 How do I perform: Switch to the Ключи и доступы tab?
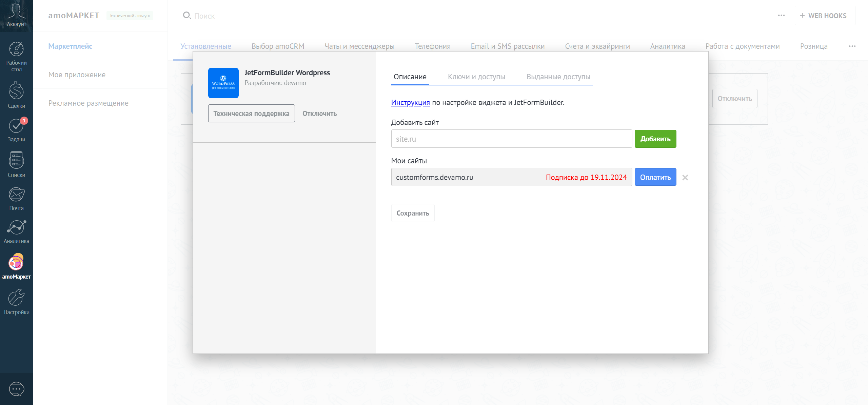tap(477, 77)
